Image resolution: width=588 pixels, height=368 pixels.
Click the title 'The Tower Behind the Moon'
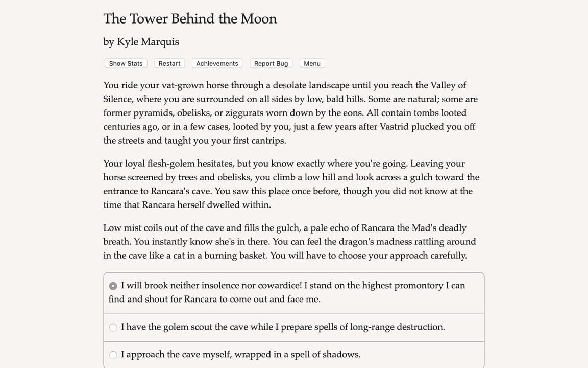[x=190, y=19]
